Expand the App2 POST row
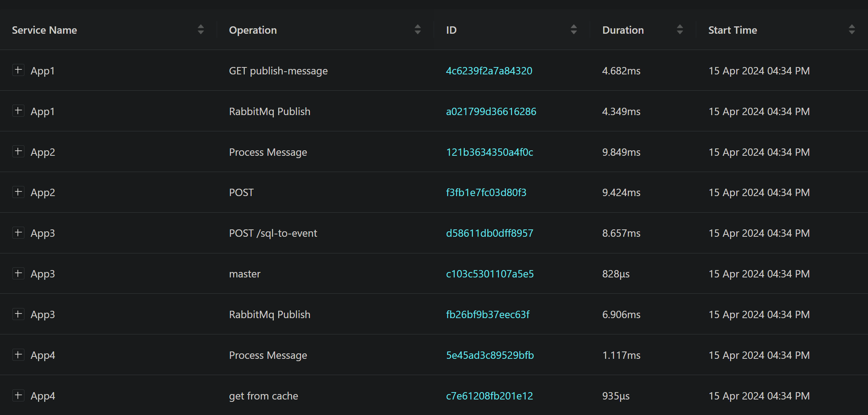Viewport: 868px width, 415px height. pyautogui.click(x=18, y=192)
